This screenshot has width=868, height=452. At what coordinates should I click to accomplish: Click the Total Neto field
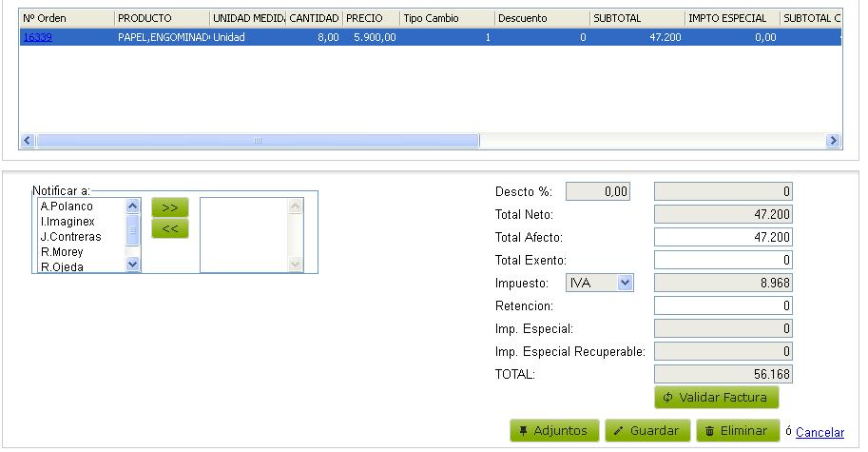coord(723,214)
